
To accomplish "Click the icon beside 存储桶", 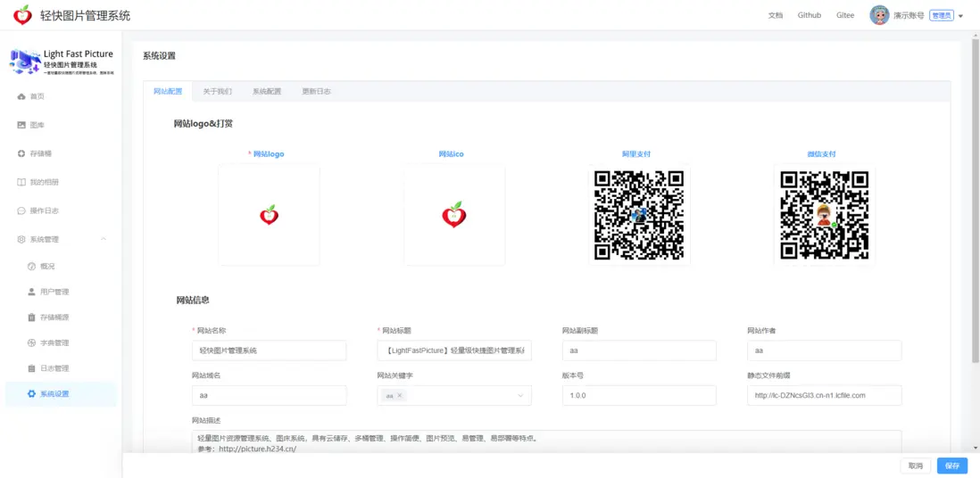I will point(21,153).
